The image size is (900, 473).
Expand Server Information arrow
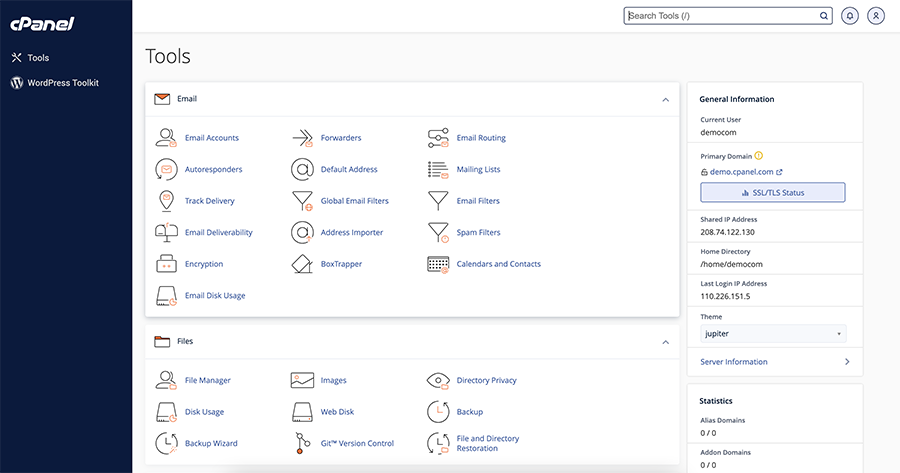click(847, 362)
